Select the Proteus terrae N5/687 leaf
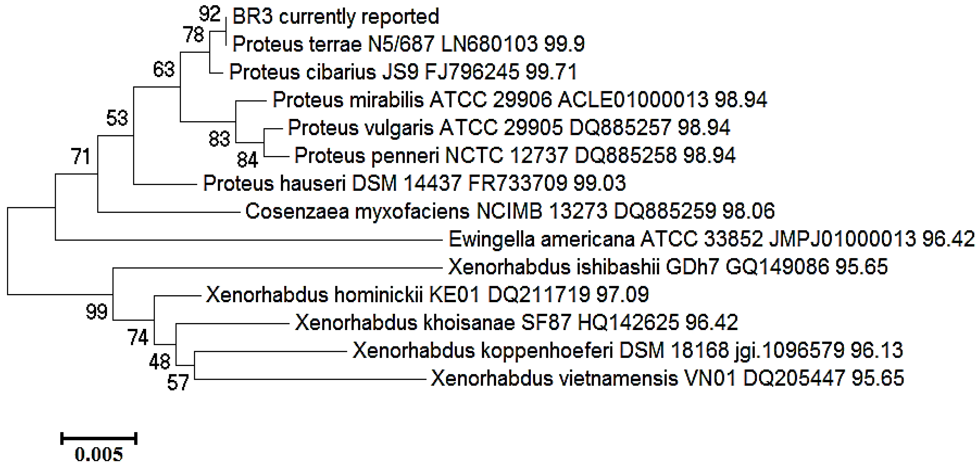The width and height of the screenshot is (980, 469). tap(408, 44)
